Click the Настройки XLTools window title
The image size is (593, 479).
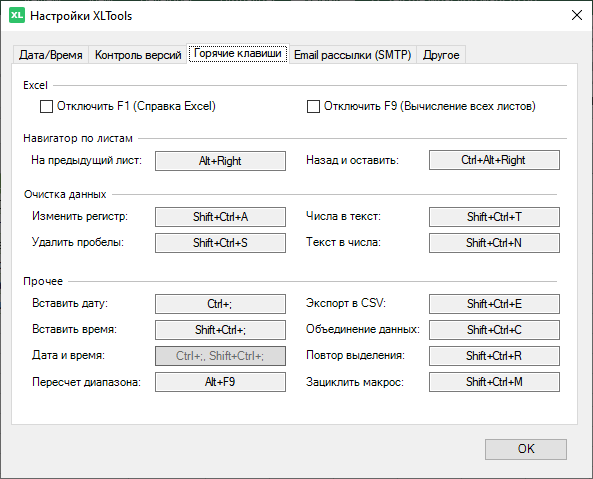tap(81, 16)
